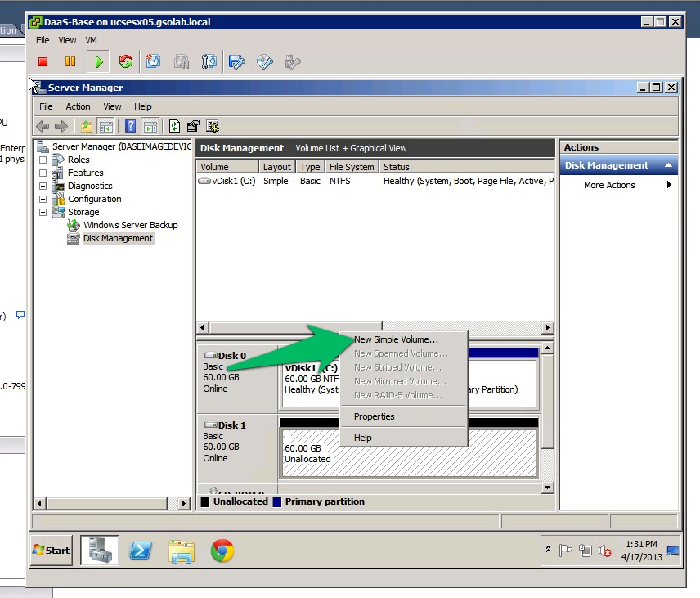700x598 pixels.
Task: Open the Properties toolbar icon
Action: (193, 126)
